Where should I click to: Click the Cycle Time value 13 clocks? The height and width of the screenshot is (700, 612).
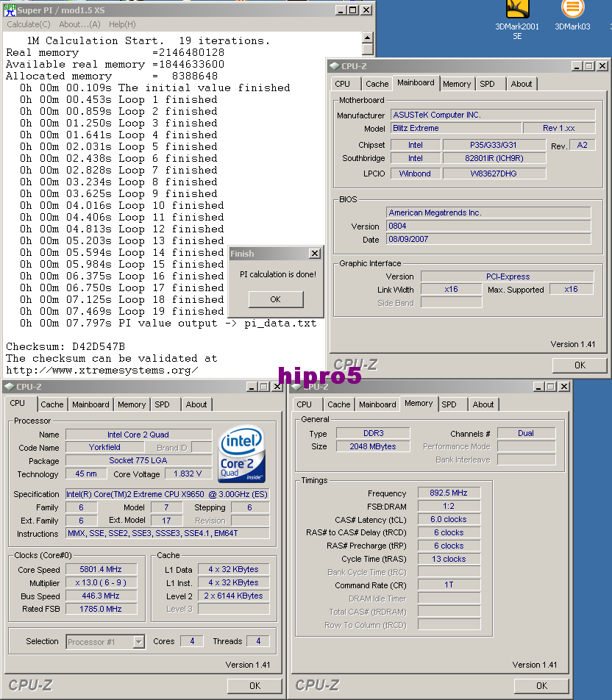click(449, 559)
